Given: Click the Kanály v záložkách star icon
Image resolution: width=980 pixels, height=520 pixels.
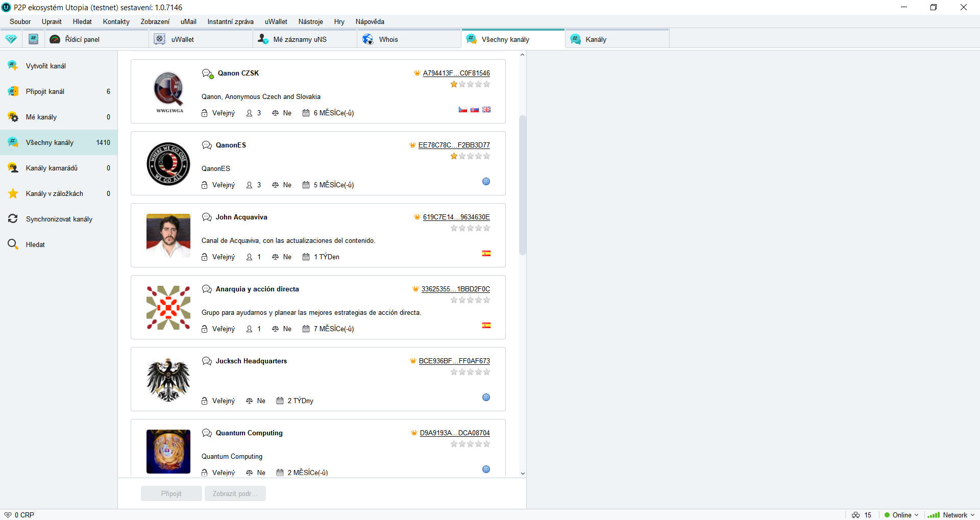Looking at the screenshot, I should (13, 193).
